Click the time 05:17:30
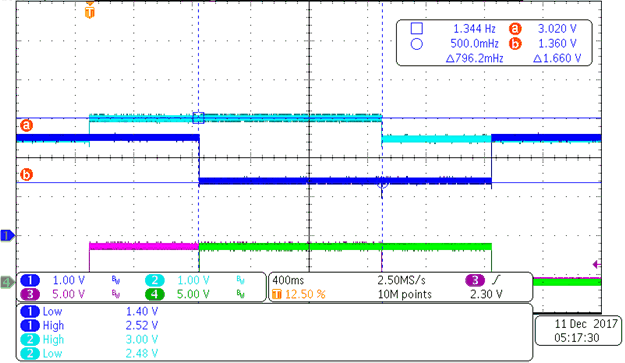The width and height of the screenshot is (625, 363). coord(577,338)
